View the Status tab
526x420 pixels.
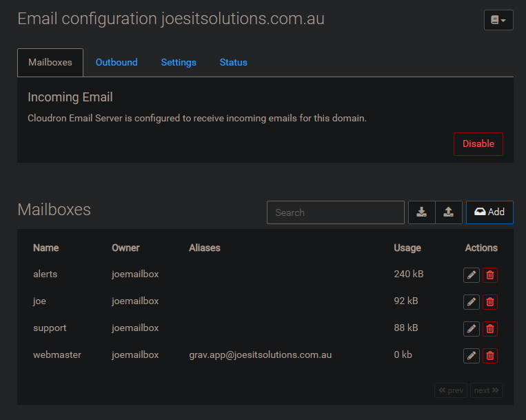234,62
